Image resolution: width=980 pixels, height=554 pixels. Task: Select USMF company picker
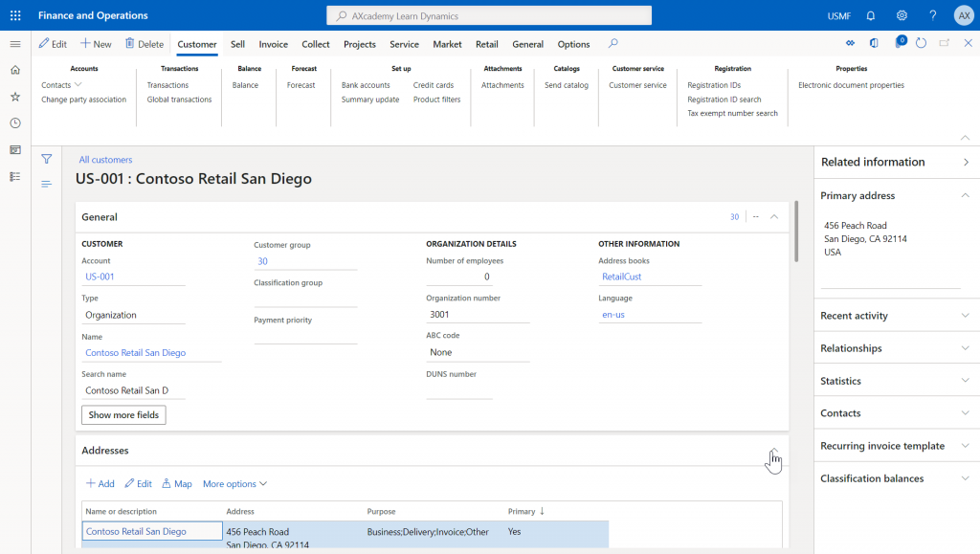point(838,15)
